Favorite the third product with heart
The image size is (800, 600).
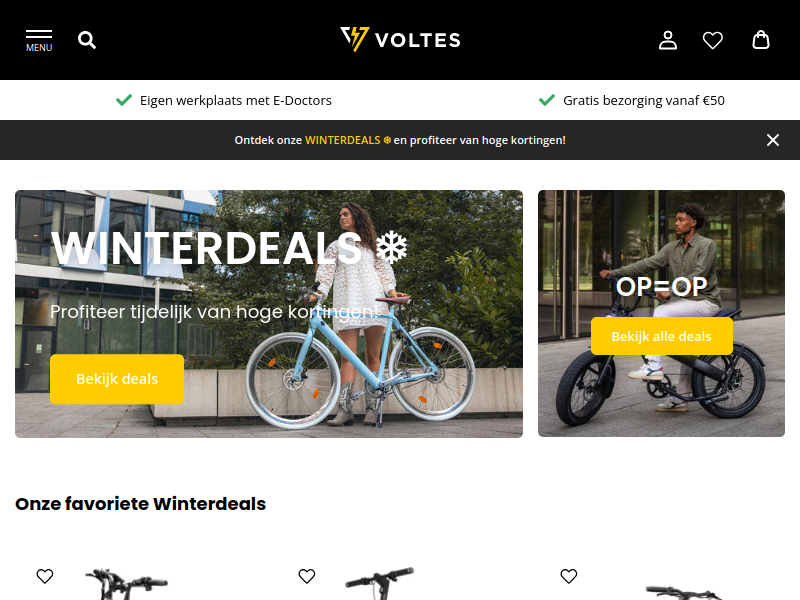pyautogui.click(x=569, y=576)
